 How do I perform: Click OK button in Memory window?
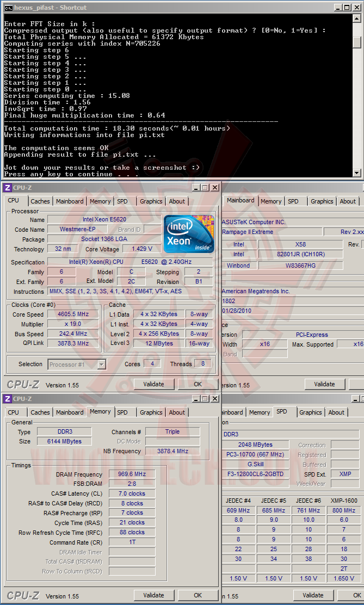point(198,595)
